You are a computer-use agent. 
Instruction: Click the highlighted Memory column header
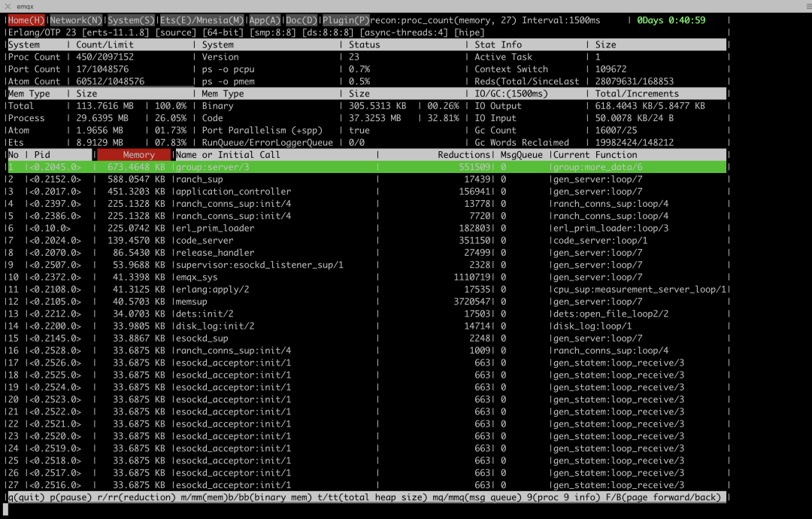(x=134, y=155)
